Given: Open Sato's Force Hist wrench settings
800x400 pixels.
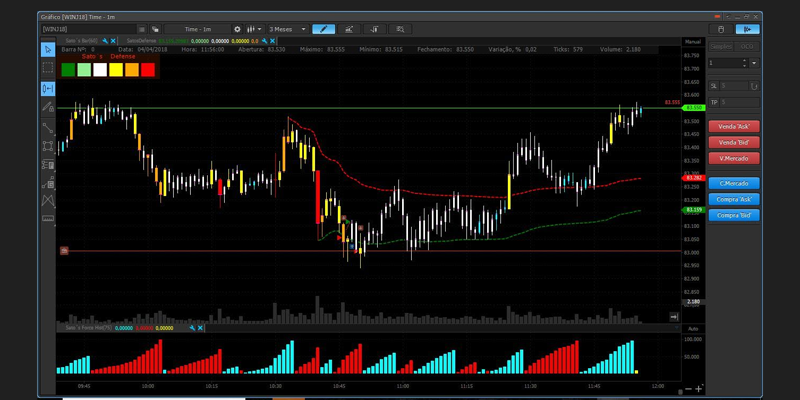Looking at the screenshot, I should pos(192,328).
